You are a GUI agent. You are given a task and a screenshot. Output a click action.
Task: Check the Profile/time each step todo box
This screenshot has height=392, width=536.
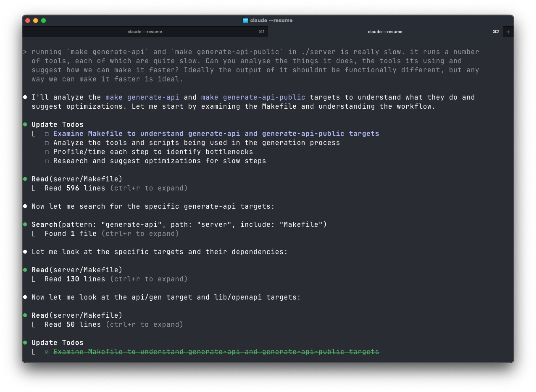click(47, 152)
